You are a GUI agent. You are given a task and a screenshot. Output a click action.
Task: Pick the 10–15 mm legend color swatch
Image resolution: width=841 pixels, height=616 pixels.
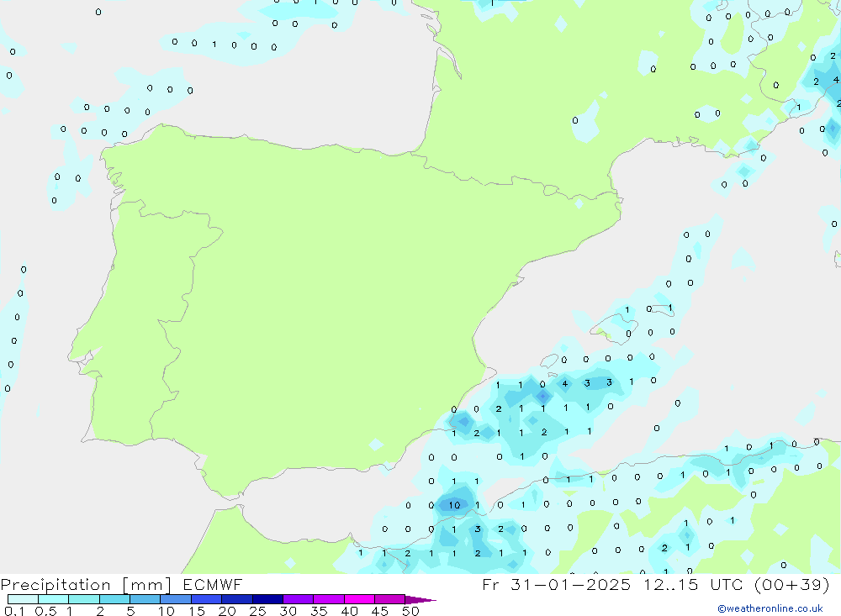[176, 599]
